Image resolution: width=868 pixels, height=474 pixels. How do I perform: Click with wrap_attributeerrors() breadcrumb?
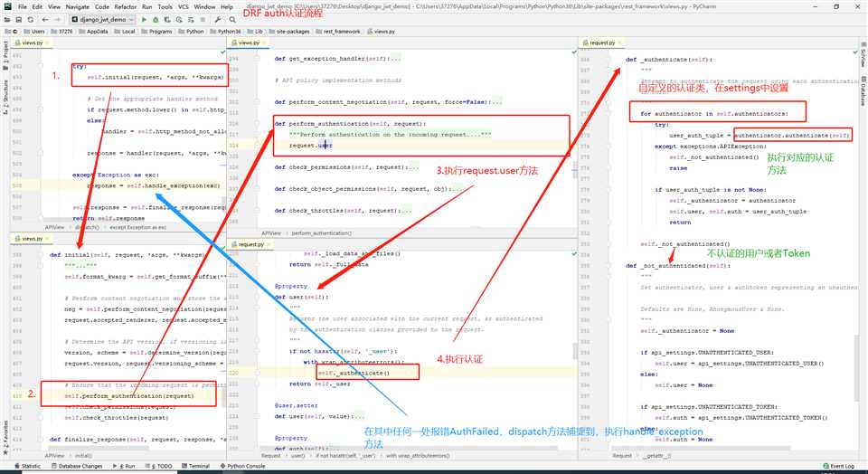418,456
